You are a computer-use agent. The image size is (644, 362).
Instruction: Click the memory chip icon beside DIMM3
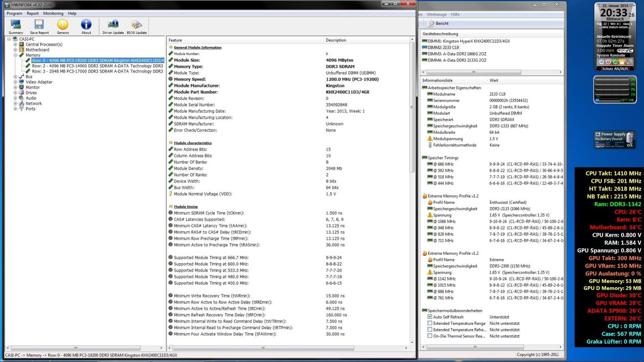tap(425, 54)
